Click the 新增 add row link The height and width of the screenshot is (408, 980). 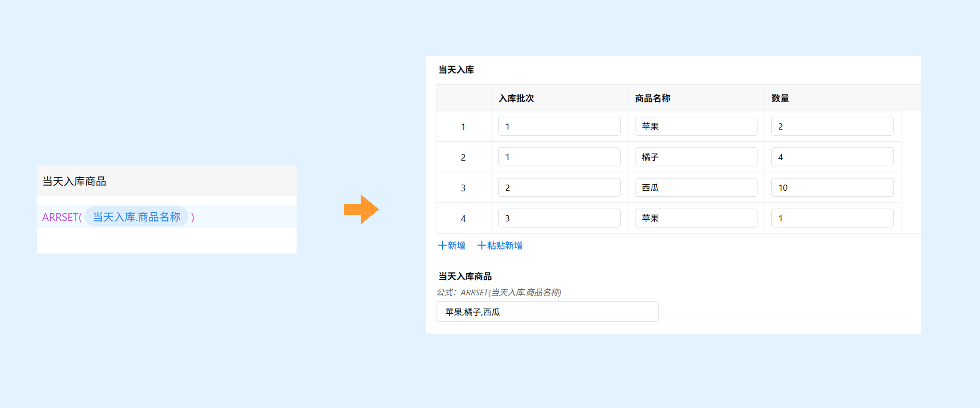[x=451, y=246]
